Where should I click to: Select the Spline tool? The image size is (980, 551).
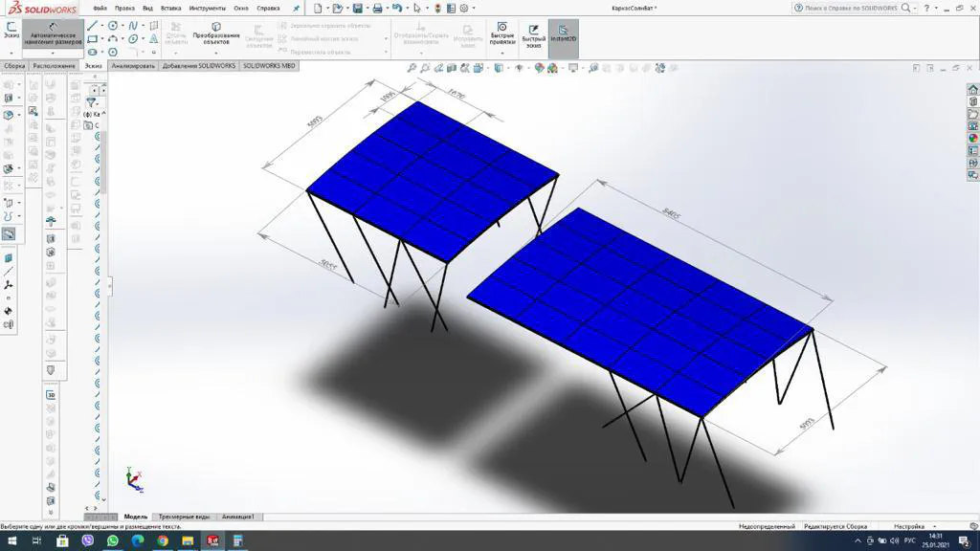133,26
